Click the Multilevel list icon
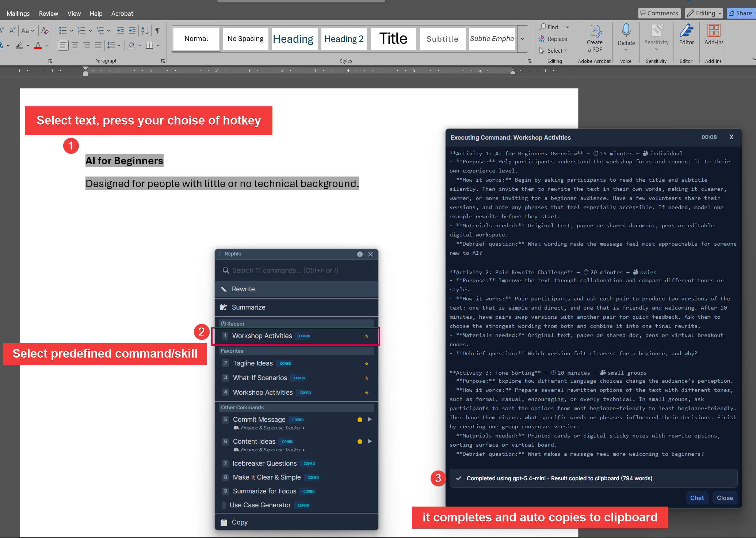Screen dimensions: 756x538 tap(100, 31)
